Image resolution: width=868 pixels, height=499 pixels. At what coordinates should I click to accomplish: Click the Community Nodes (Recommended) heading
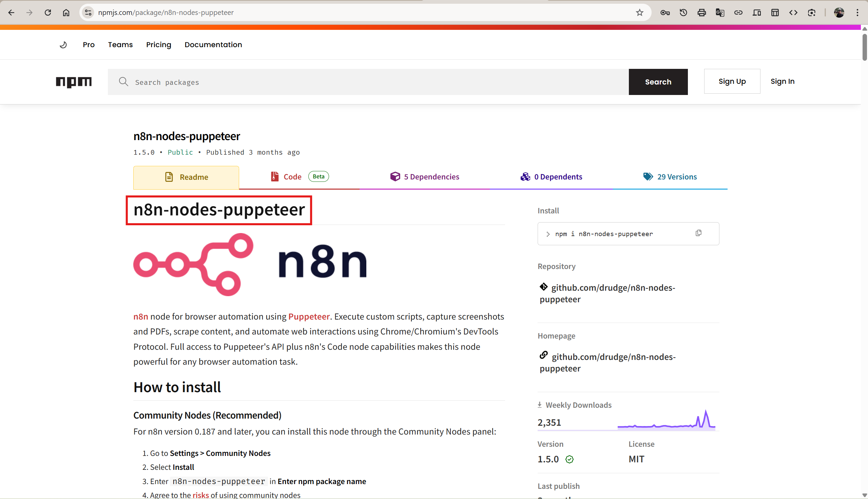pyautogui.click(x=207, y=415)
